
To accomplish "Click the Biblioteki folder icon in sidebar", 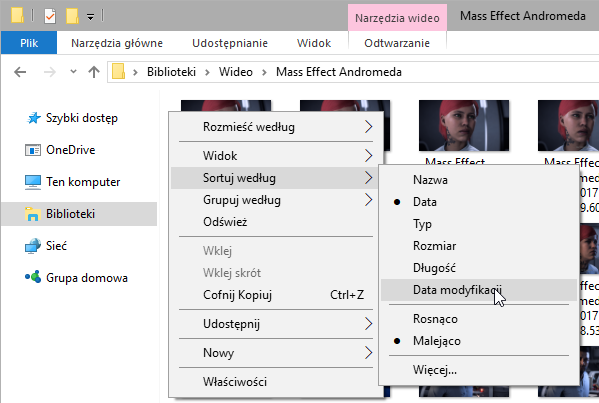I will [x=33, y=214].
